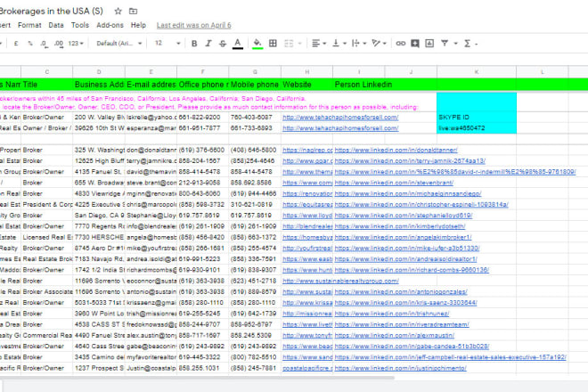Open the linkedin.com/in/donaldtanner link

point(396,150)
